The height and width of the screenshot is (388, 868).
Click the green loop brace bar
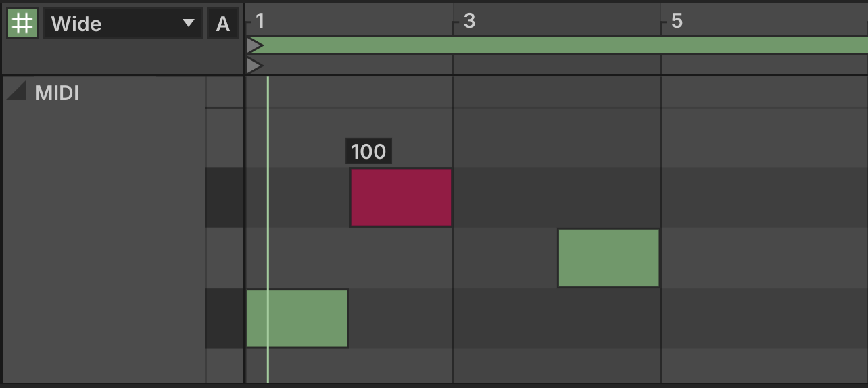coord(564,45)
